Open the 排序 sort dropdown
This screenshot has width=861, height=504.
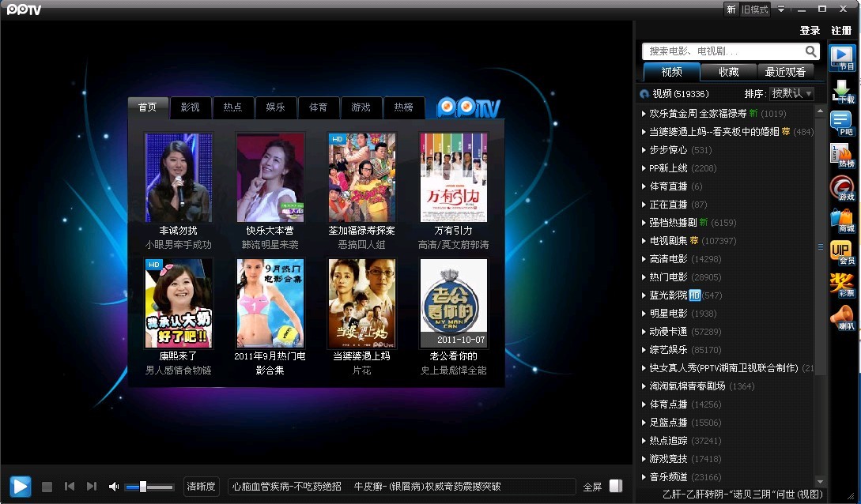pyautogui.click(x=792, y=93)
